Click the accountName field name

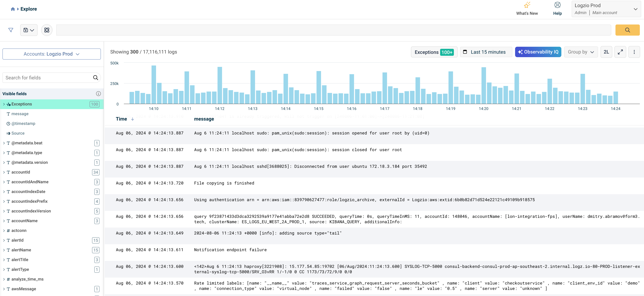(x=25, y=221)
